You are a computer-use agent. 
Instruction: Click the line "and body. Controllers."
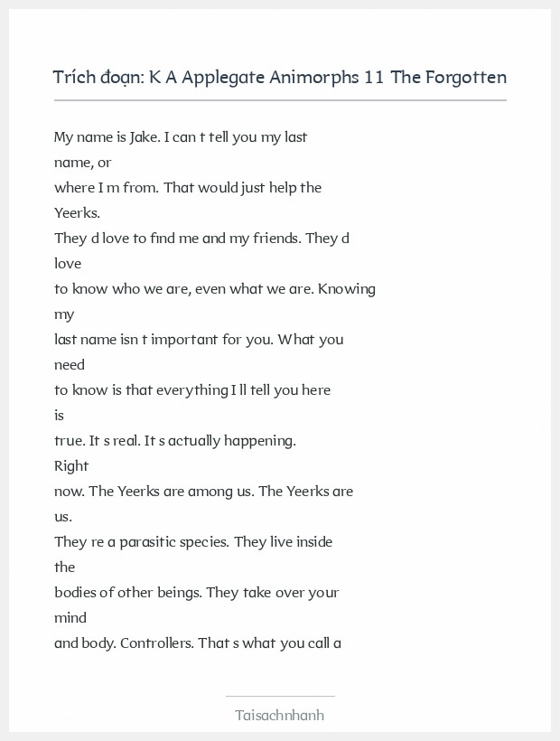[197, 643]
